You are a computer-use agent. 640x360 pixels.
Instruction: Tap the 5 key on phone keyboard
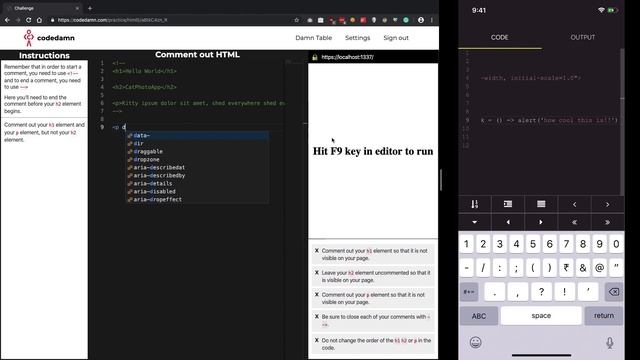point(533,244)
